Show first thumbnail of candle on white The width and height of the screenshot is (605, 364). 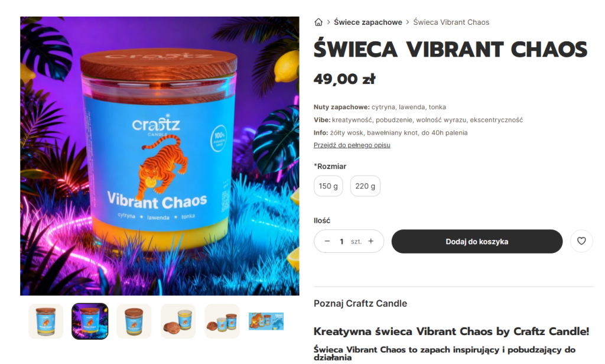click(x=46, y=321)
